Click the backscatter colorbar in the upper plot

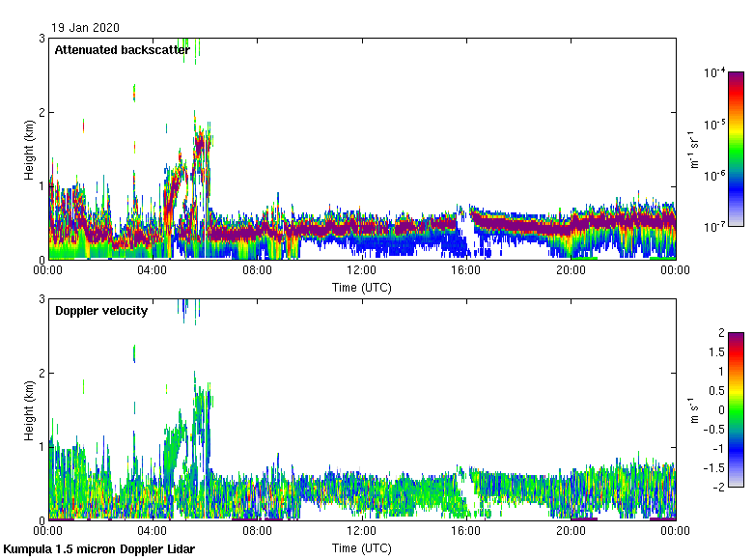(x=736, y=149)
